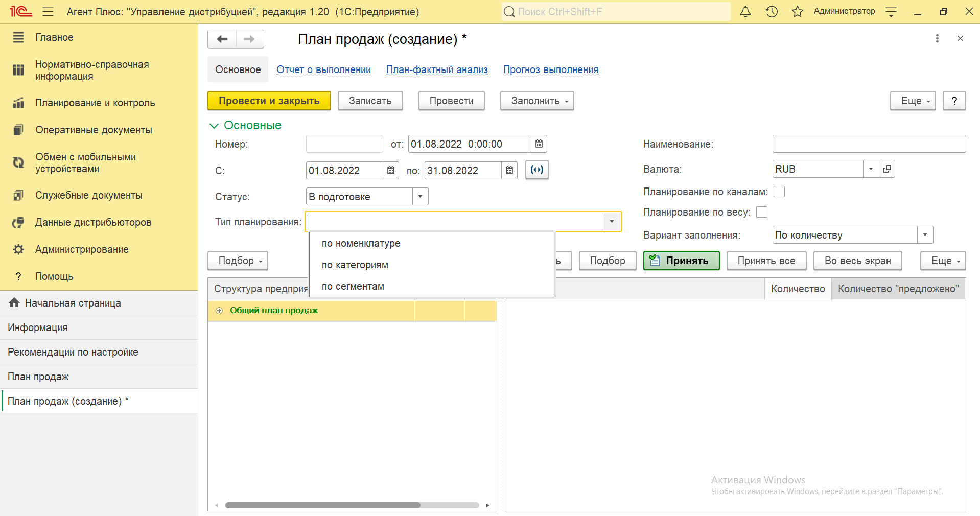
Task: Click the period selection button beside end date
Action: pos(536,170)
